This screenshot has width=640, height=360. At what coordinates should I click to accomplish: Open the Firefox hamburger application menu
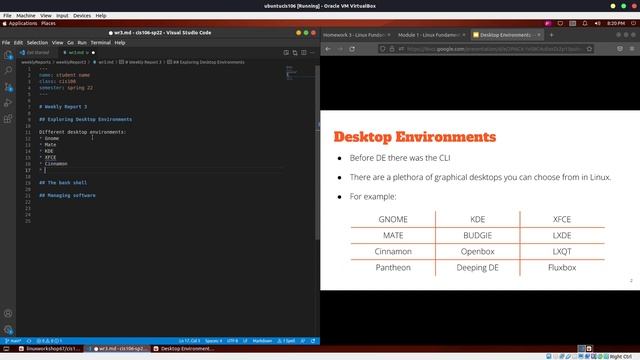coord(632,49)
